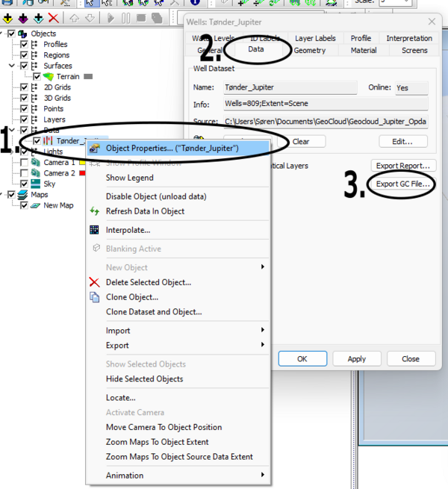
Task: Click the Terrain surface icon
Action: click(49, 76)
